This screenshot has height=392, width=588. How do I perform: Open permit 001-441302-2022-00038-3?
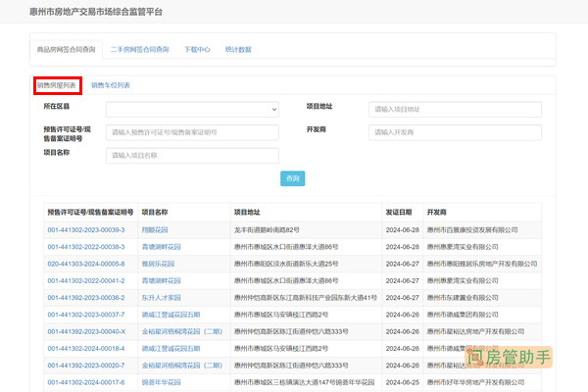[x=86, y=247]
